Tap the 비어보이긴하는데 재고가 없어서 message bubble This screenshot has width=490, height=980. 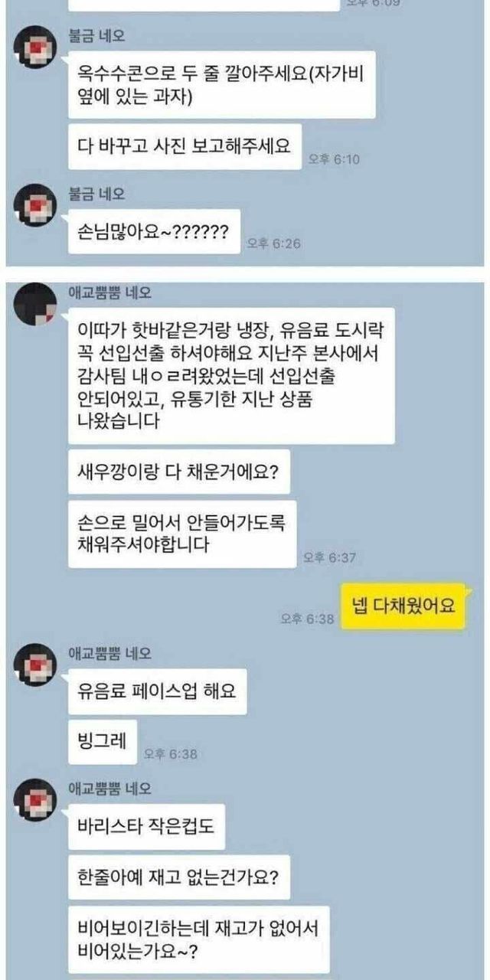click(x=198, y=939)
